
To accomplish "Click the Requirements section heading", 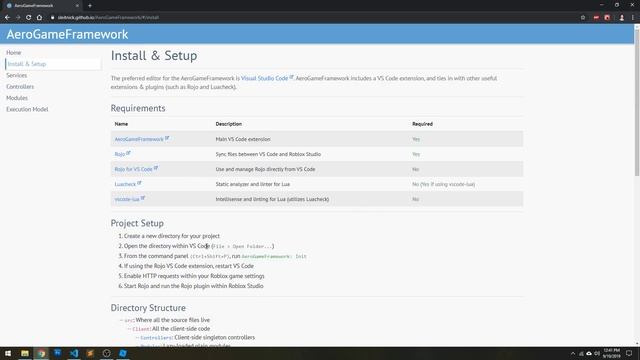I will click(138, 108).
